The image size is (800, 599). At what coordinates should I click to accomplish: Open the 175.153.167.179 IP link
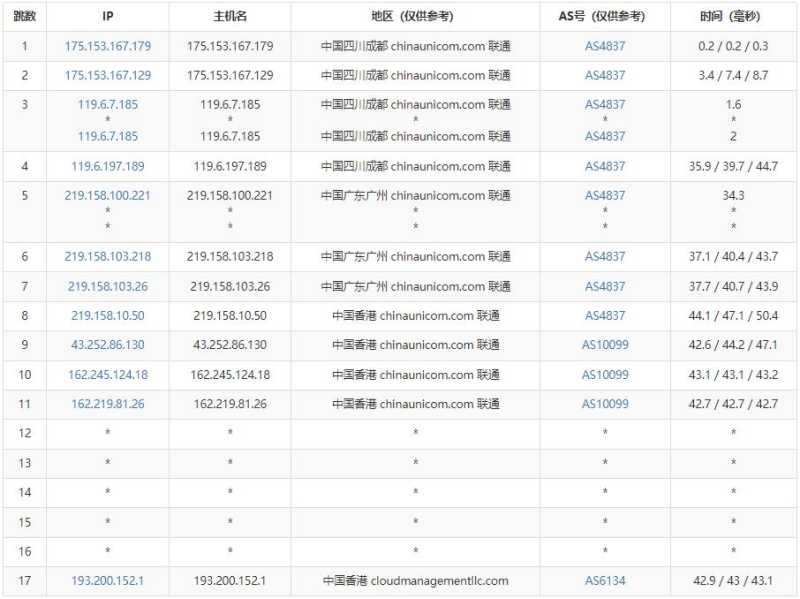(x=108, y=46)
